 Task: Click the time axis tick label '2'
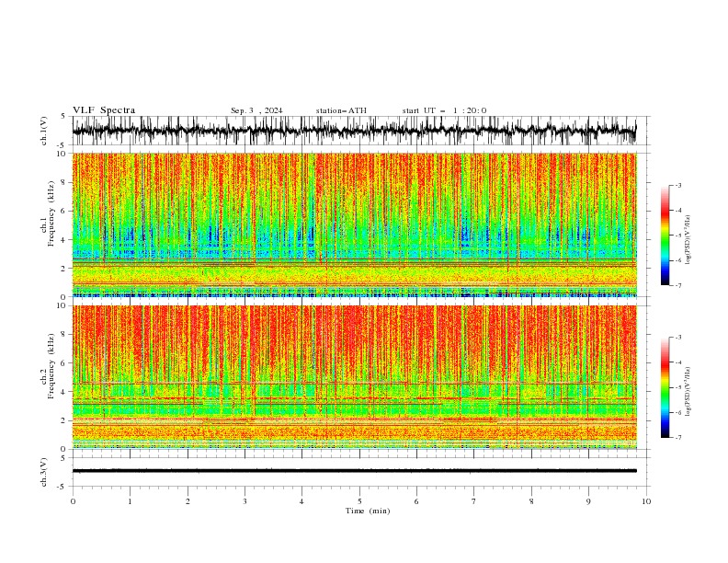point(188,501)
